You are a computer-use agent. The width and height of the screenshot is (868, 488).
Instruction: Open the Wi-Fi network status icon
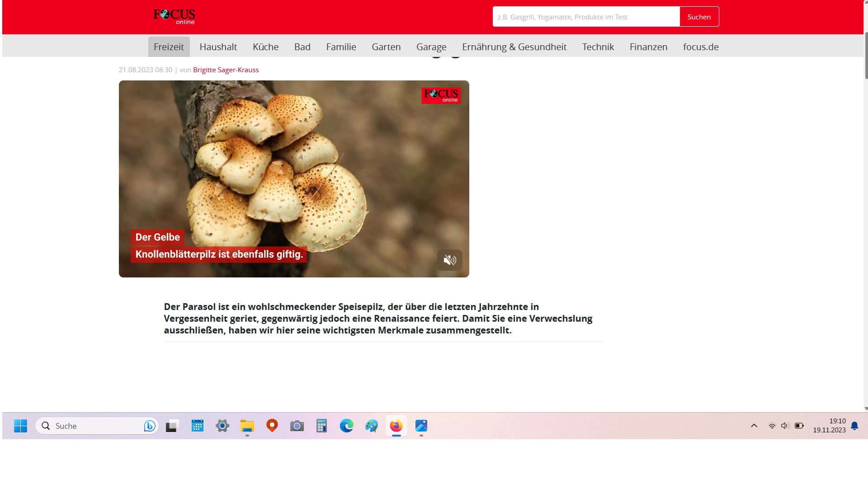point(772,426)
